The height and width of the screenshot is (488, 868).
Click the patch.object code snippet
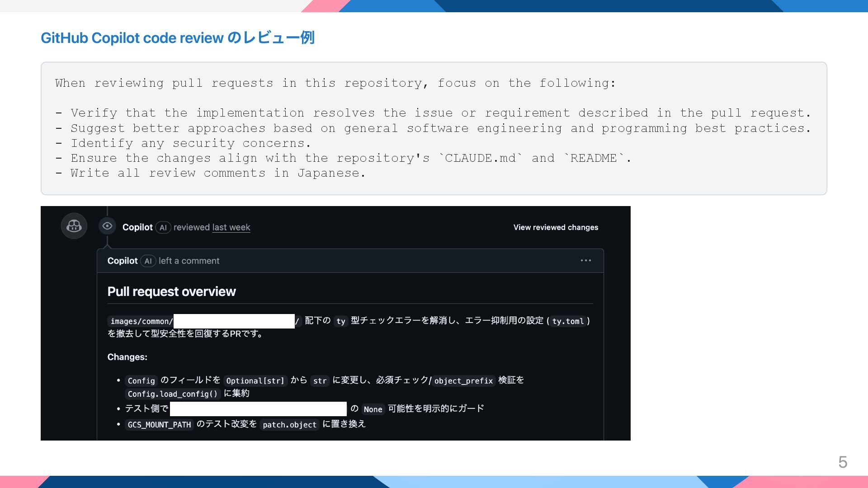289,425
